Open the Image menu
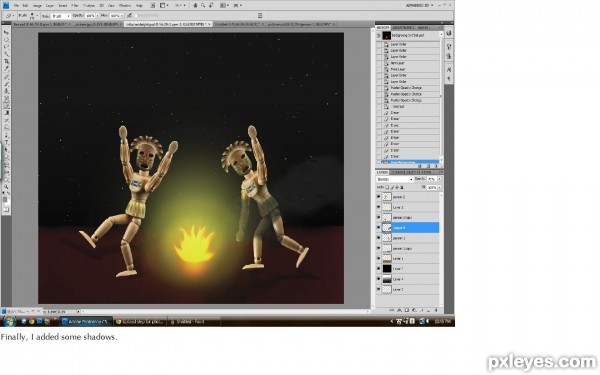 click(38, 6)
